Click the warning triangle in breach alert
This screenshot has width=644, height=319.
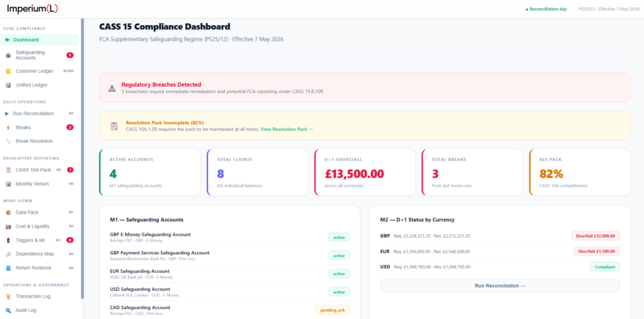(x=112, y=88)
